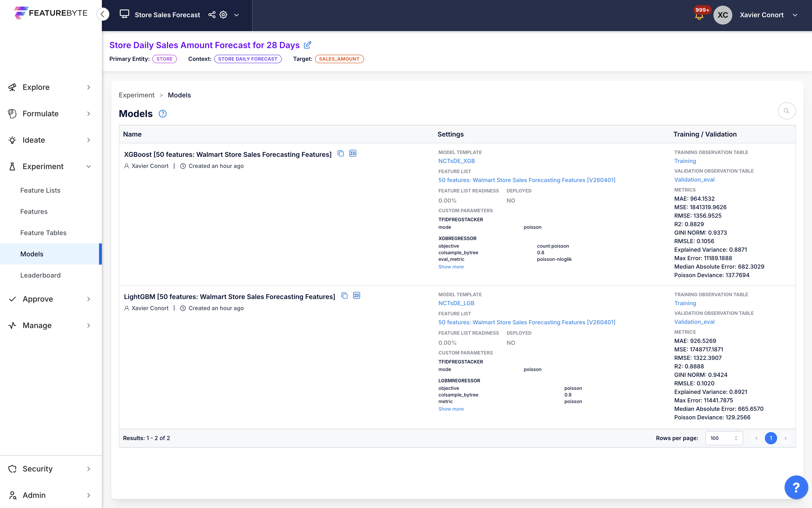Click the share icon beside Store Sales Forecast
The width and height of the screenshot is (812, 508).
(212, 15)
